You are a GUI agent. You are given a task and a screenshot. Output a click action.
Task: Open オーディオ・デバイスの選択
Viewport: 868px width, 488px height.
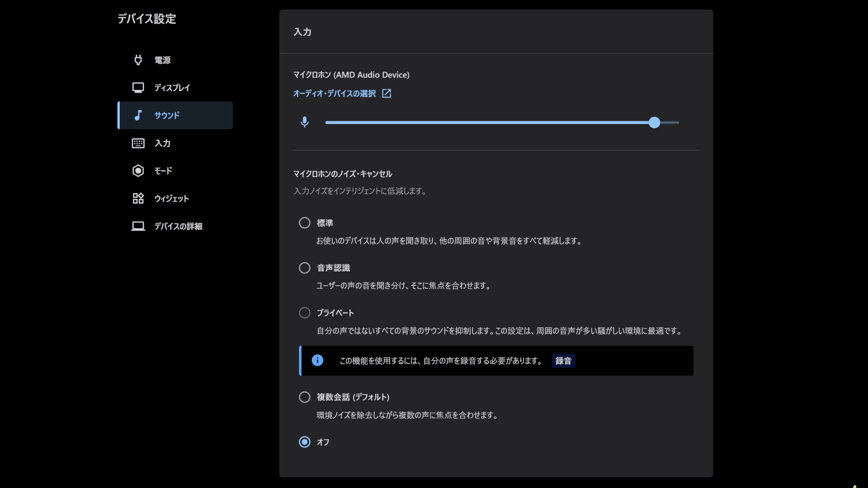pyautogui.click(x=334, y=94)
